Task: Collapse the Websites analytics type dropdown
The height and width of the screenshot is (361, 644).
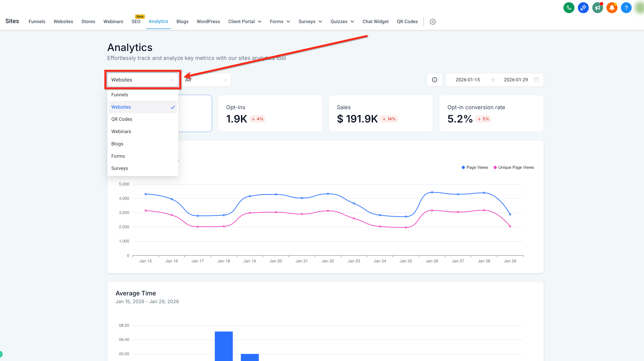Action: click(143, 80)
